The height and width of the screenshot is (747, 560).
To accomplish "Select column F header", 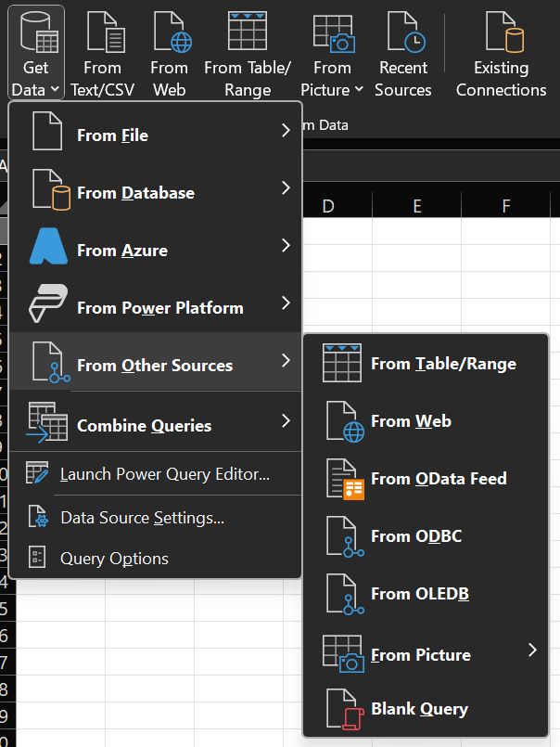I will 505,206.
